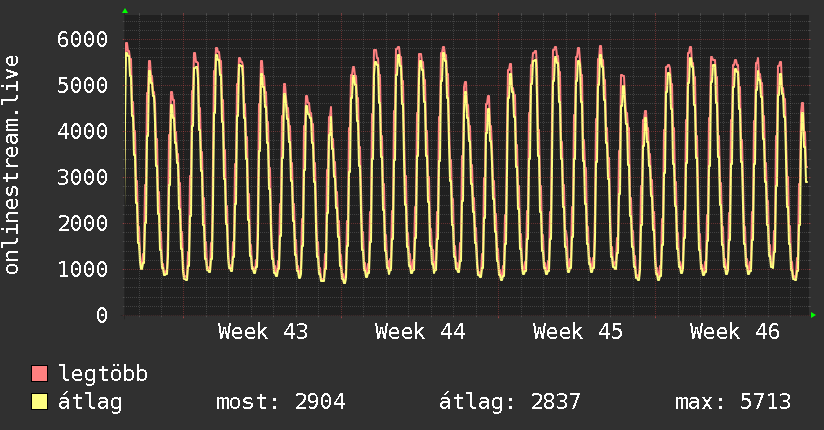Select the 'Week 43' axis label
This screenshot has width=824, height=430.
(x=263, y=332)
